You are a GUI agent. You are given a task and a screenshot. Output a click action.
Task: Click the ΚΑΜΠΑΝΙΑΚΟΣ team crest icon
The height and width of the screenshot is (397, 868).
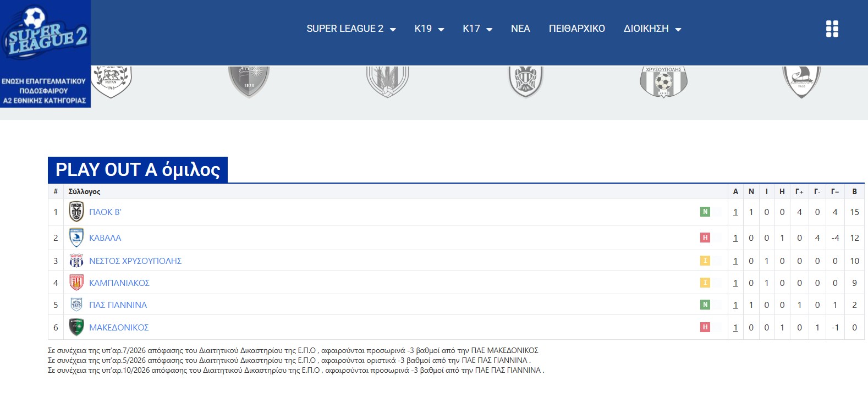(x=76, y=283)
